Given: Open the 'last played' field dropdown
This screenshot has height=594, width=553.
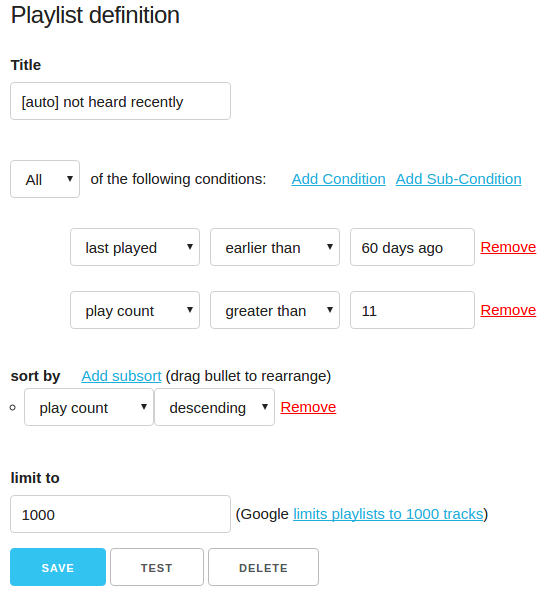Looking at the screenshot, I should pyautogui.click(x=135, y=247).
